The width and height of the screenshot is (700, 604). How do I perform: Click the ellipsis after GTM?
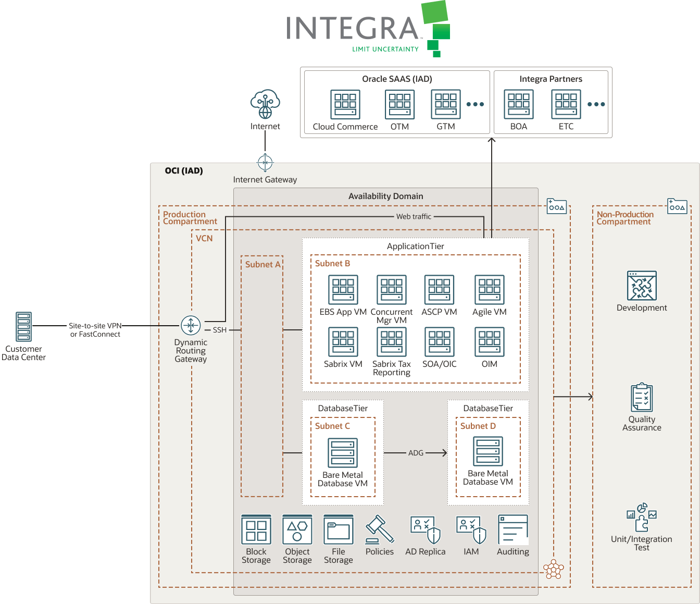click(x=475, y=104)
